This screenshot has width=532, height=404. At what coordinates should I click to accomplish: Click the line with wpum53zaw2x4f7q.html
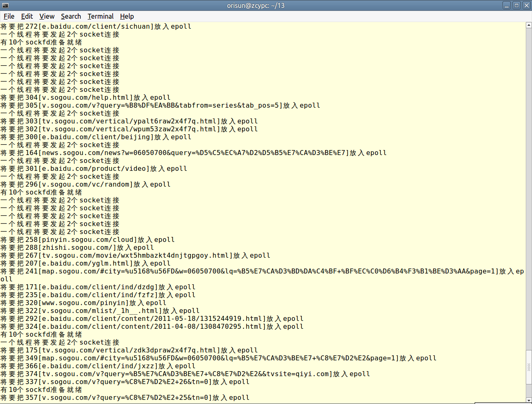click(x=129, y=129)
